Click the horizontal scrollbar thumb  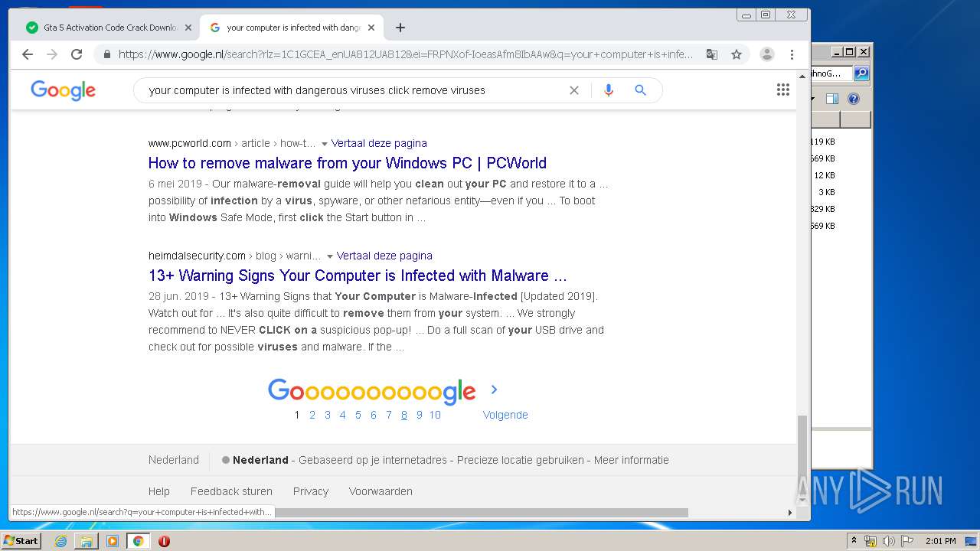tap(482, 513)
